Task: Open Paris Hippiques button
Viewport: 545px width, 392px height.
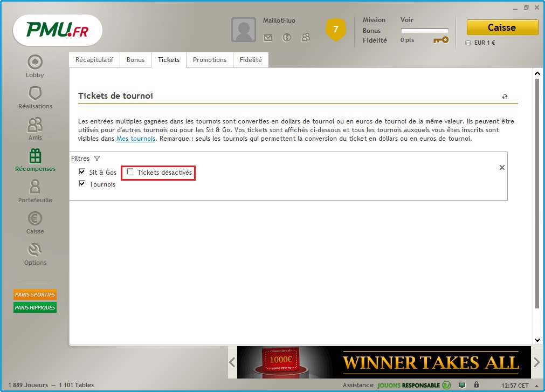Action: coord(35,307)
